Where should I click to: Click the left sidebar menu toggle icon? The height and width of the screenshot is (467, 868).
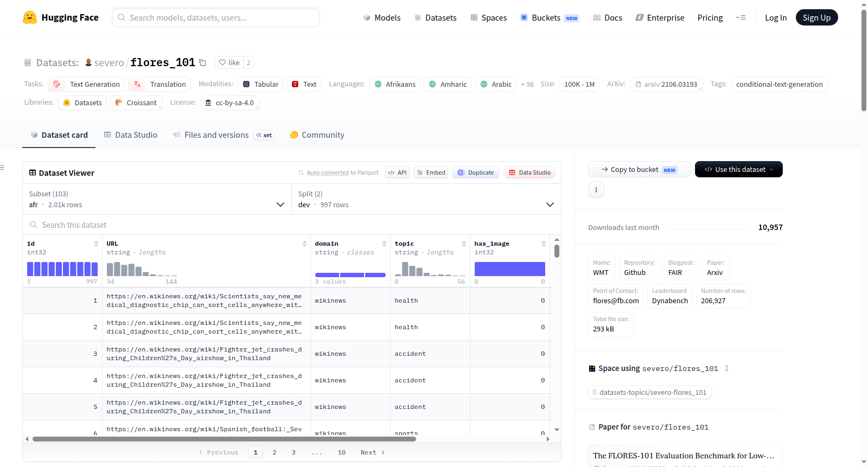click(2, 168)
